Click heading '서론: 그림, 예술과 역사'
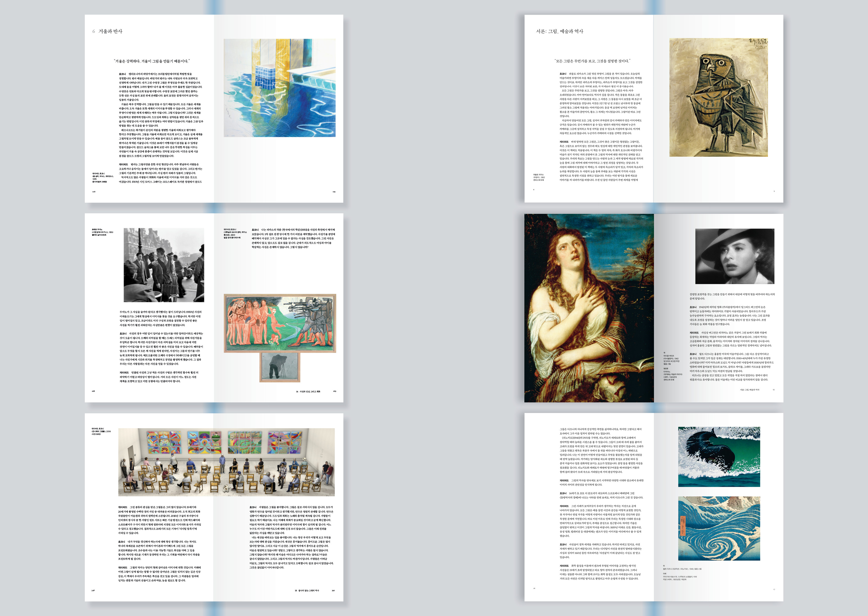The image size is (868, 616). 559,32
